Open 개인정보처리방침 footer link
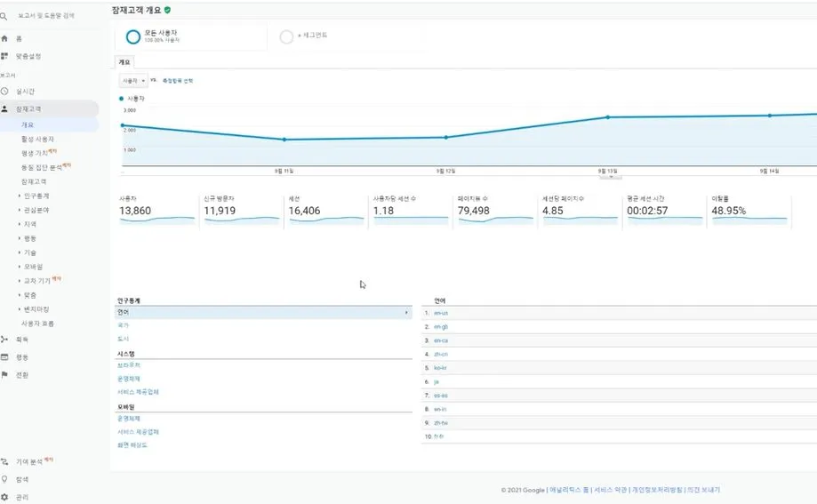This screenshot has width=817, height=504. [x=657, y=490]
